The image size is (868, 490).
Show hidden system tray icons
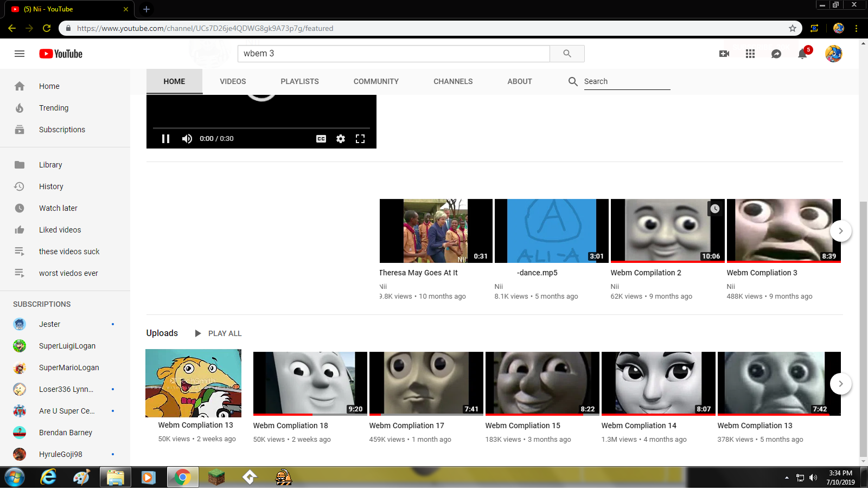click(787, 478)
